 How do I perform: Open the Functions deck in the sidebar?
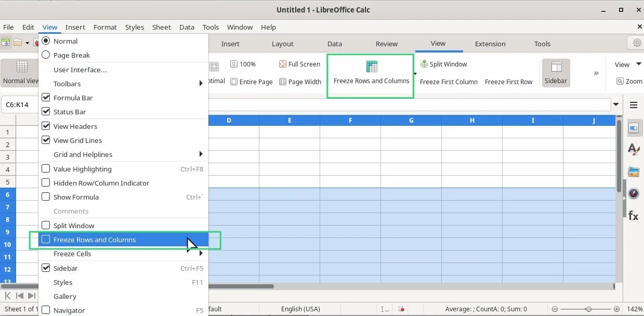(633, 216)
